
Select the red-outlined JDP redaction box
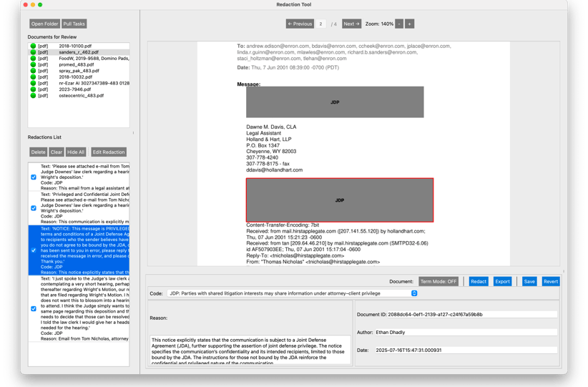tap(340, 200)
